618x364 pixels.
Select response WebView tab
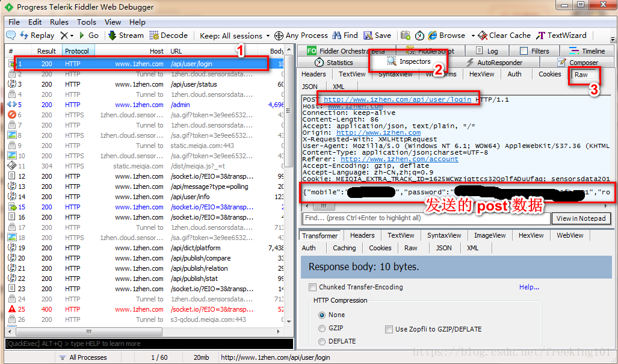[x=570, y=235]
